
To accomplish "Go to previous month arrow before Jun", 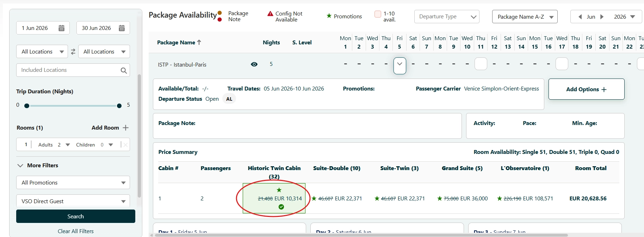I will pyautogui.click(x=580, y=17).
